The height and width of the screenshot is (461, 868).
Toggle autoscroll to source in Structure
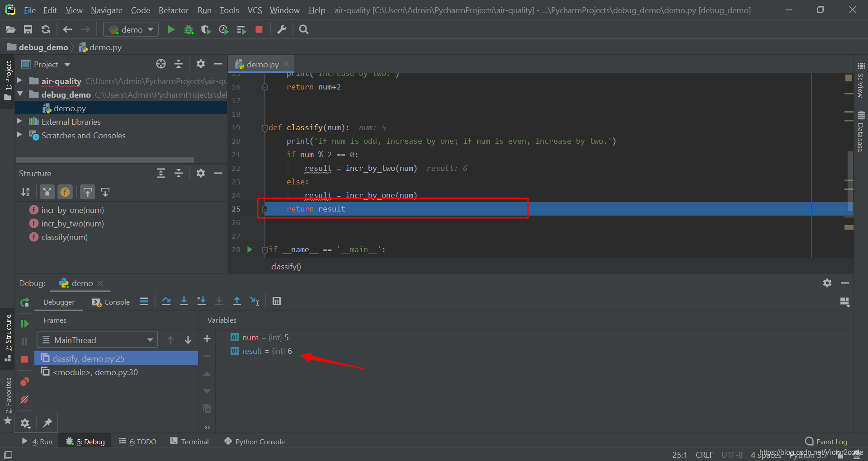87,192
